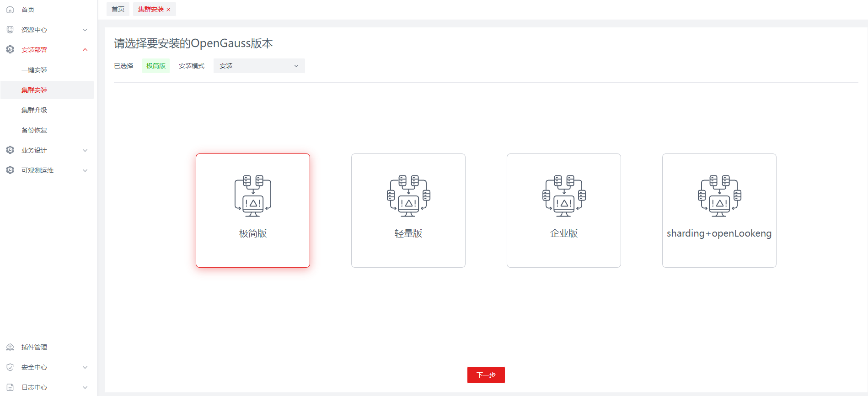The image size is (868, 396).
Task: Select the 极简版 version card
Action: coord(253,211)
